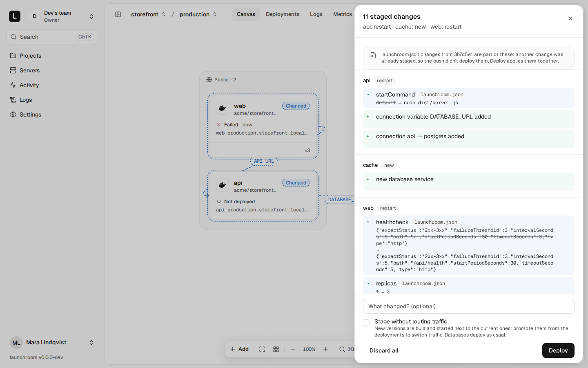The height and width of the screenshot is (368, 588).
Task: Click the web replica count ×3
Action: (307, 150)
